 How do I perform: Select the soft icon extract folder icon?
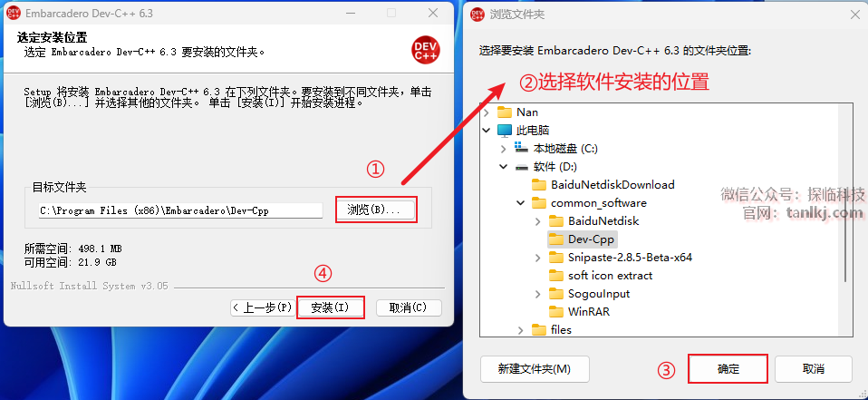(x=555, y=276)
